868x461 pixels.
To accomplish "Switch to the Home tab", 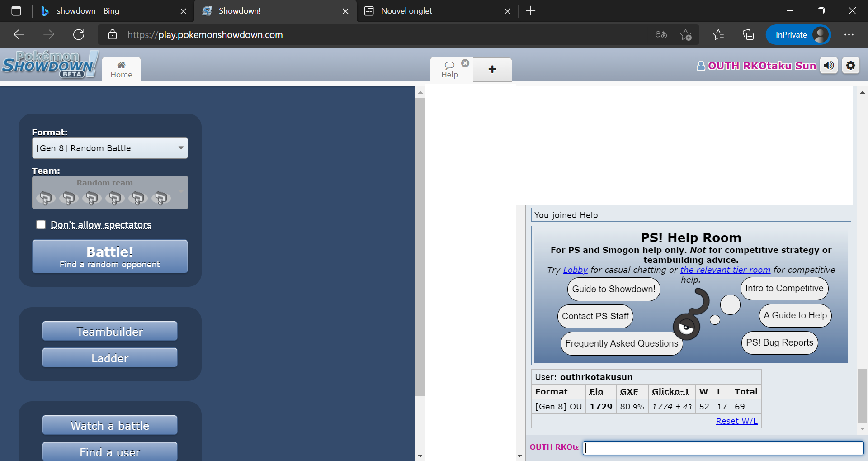I will 121,70.
